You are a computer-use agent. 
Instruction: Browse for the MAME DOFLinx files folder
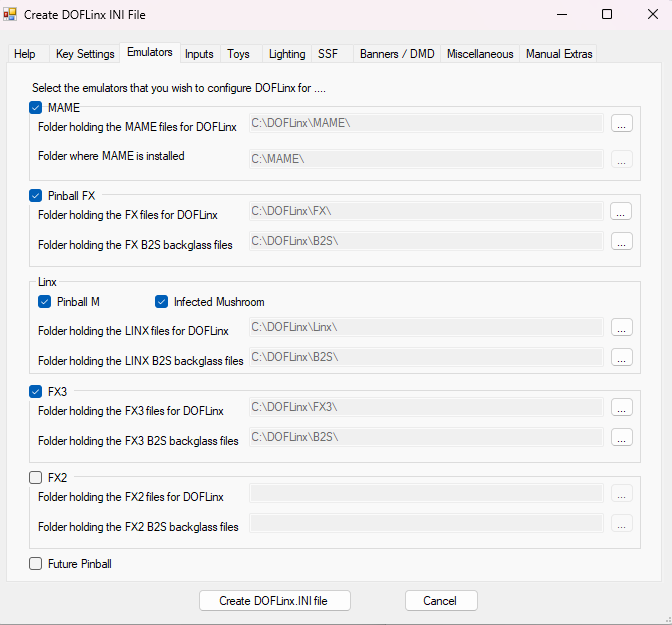621,124
